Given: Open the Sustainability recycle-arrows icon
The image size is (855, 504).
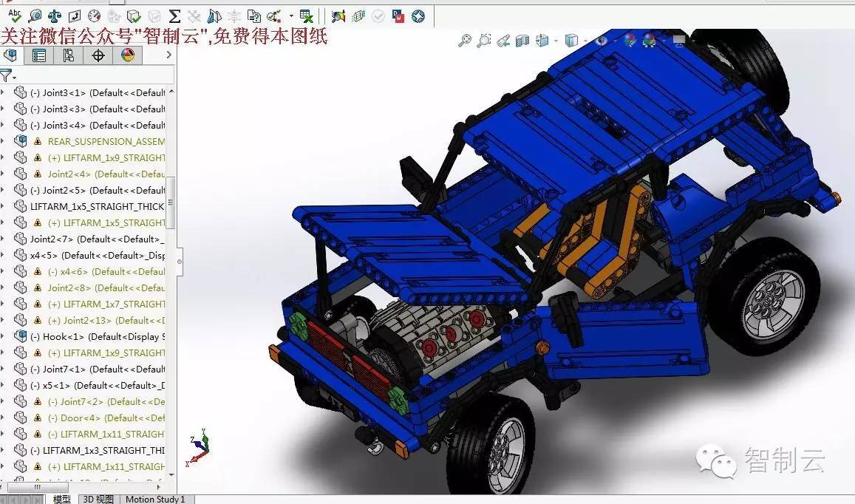Looking at the screenshot, I should tap(418, 16).
